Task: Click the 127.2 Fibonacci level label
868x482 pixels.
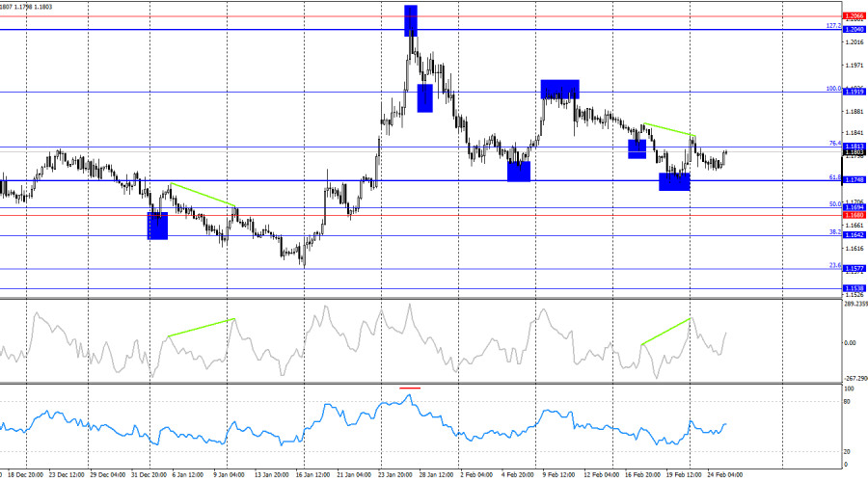Action: (x=833, y=25)
